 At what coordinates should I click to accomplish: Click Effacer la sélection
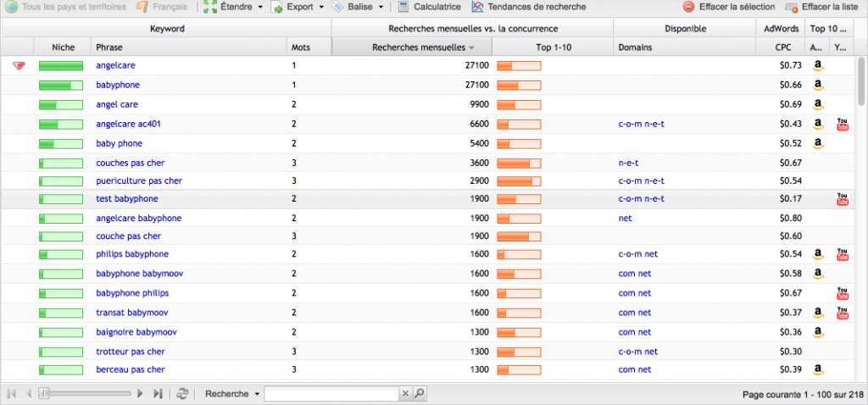(x=728, y=7)
